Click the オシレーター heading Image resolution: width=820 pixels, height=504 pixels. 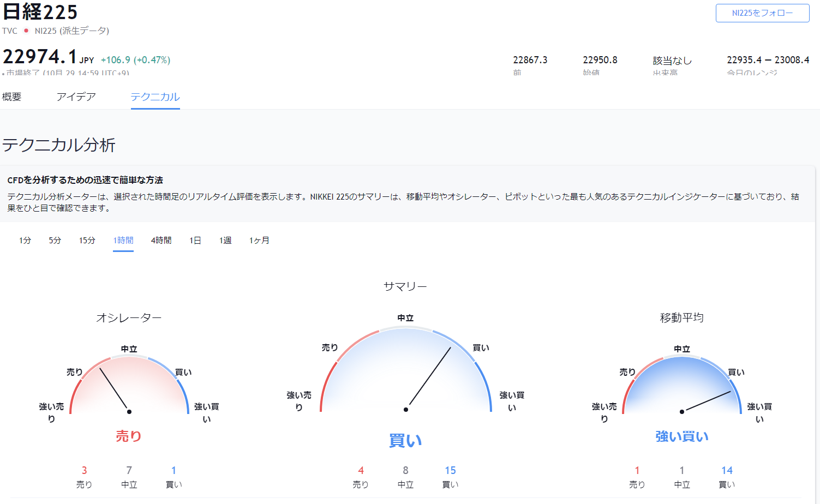pos(129,317)
